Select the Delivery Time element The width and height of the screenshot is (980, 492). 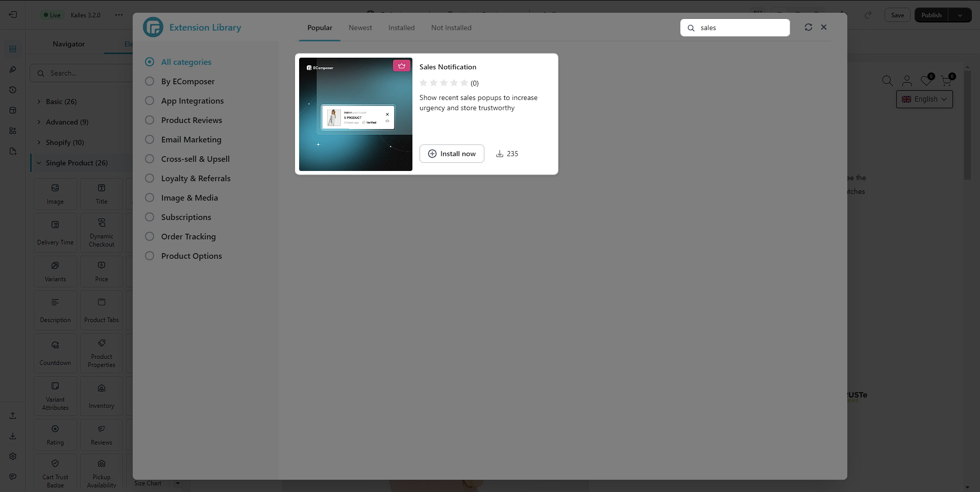[x=55, y=233]
